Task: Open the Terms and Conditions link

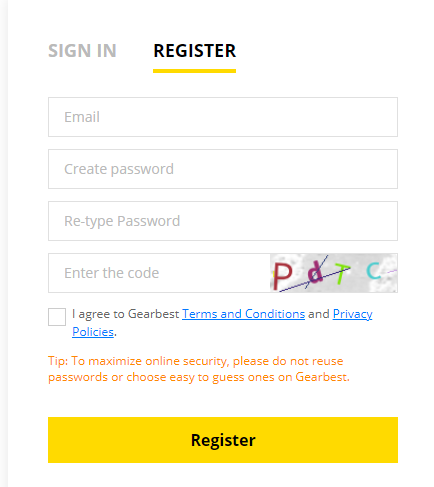Action: coord(243,314)
